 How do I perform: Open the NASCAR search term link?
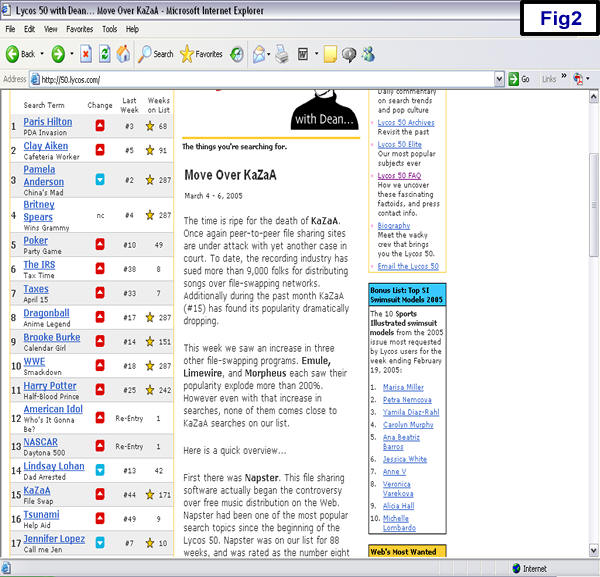coord(41,442)
